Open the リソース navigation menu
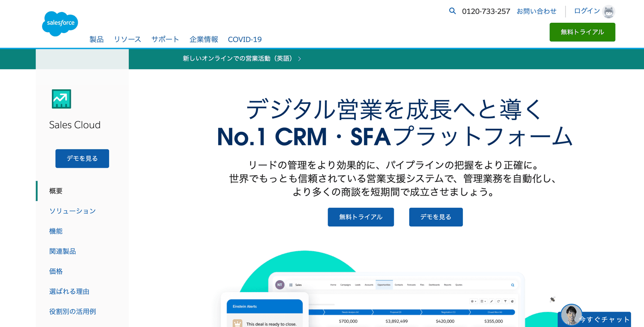The height and width of the screenshot is (327, 644). (128, 39)
